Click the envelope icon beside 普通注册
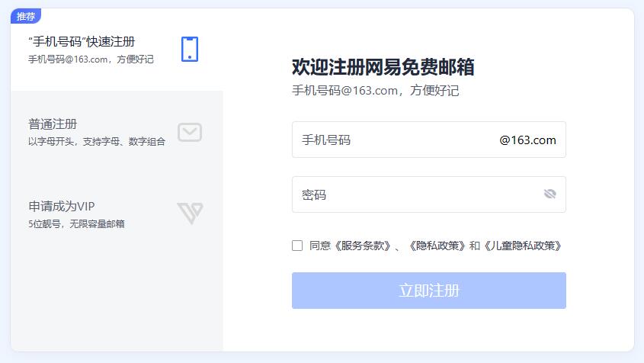 coord(190,133)
